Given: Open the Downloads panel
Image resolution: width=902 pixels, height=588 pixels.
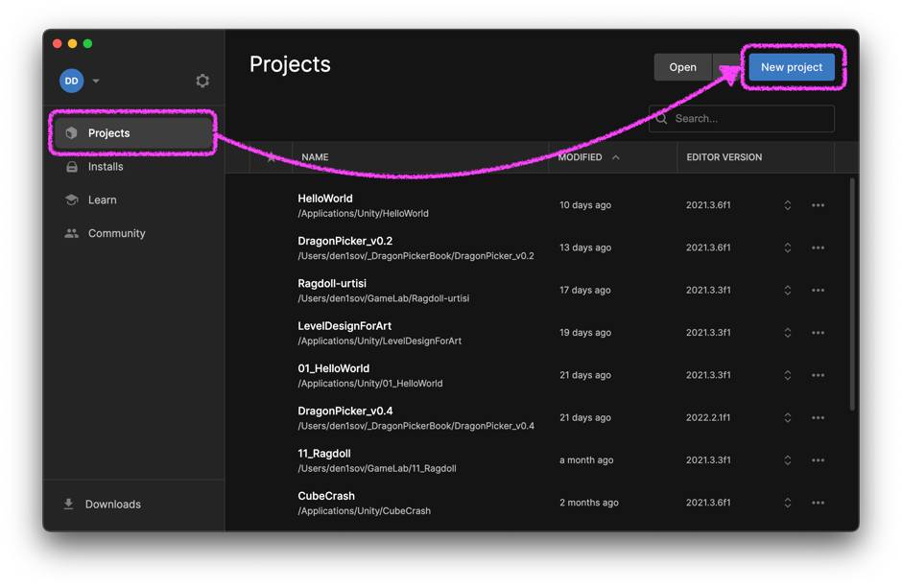Looking at the screenshot, I should [x=103, y=505].
